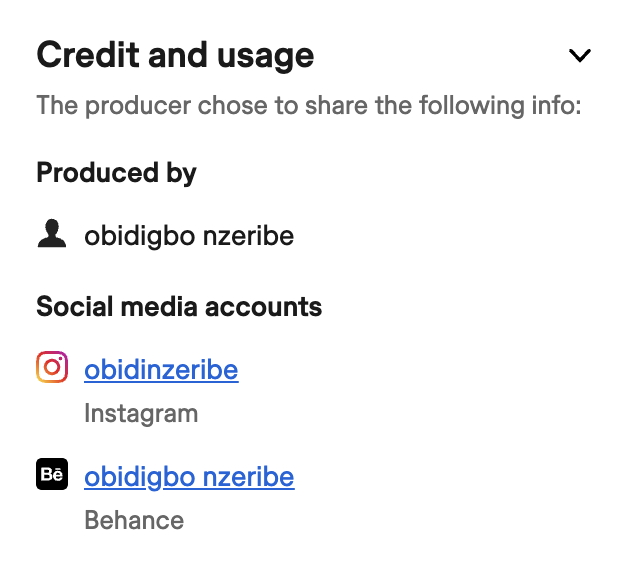Click the Credit and usage heading
This screenshot has width=624, height=570.
pos(175,55)
